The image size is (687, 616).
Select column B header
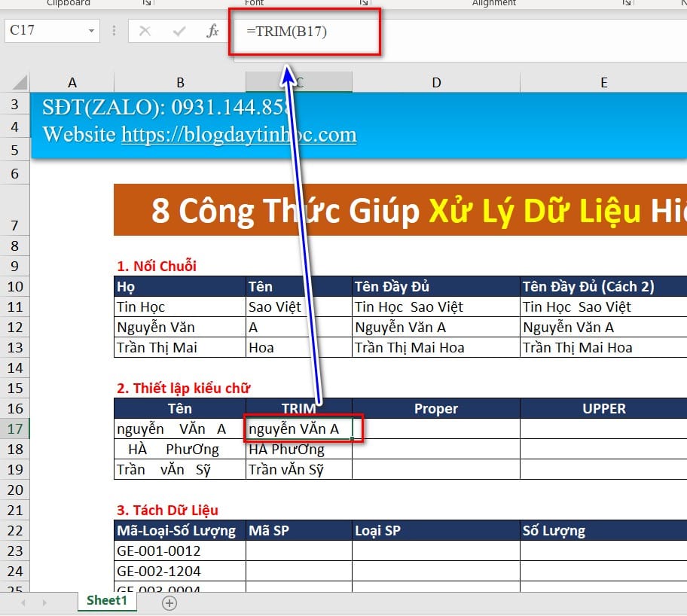click(x=180, y=82)
